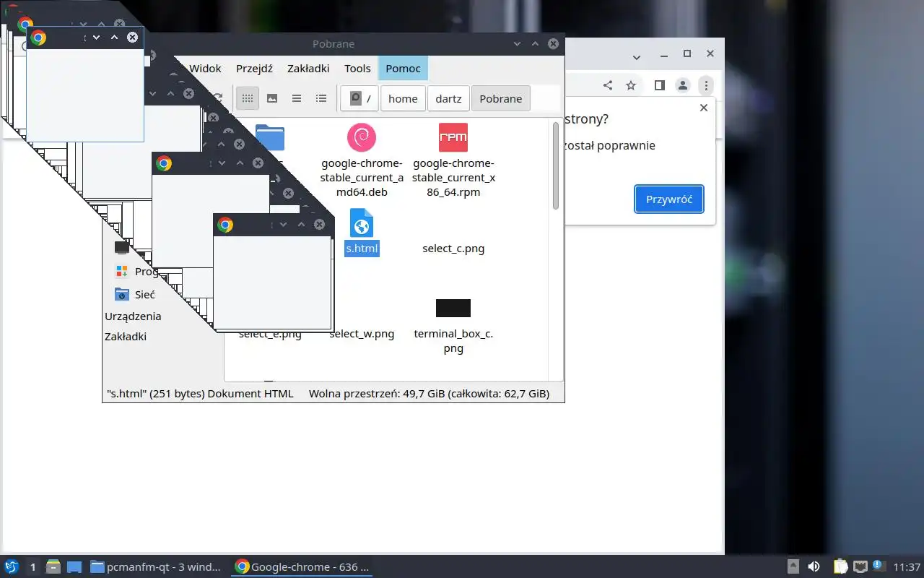Open the Widok menu
This screenshot has width=924, height=578.
(205, 69)
